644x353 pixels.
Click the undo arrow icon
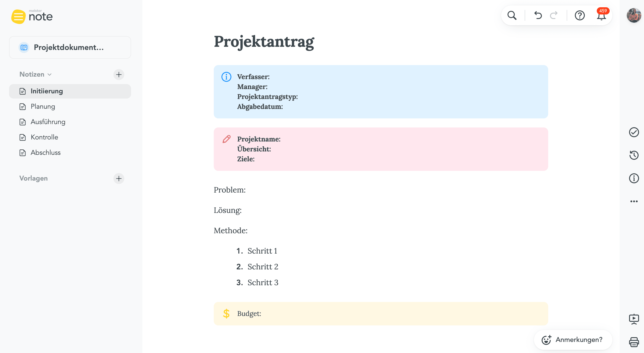click(x=538, y=16)
